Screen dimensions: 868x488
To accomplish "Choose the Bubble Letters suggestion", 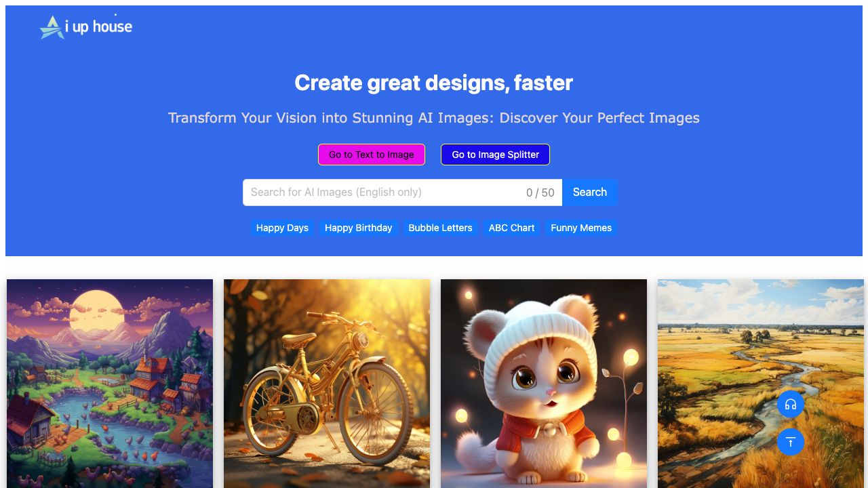I will click(440, 228).
